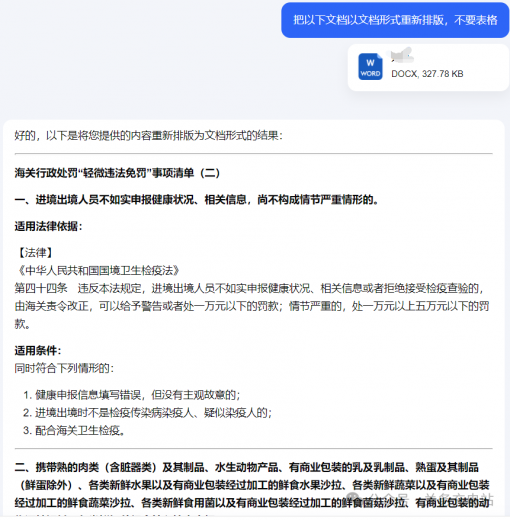
Task: Select list item 3 配合海关卫生检疫
Action: [74, 430]
